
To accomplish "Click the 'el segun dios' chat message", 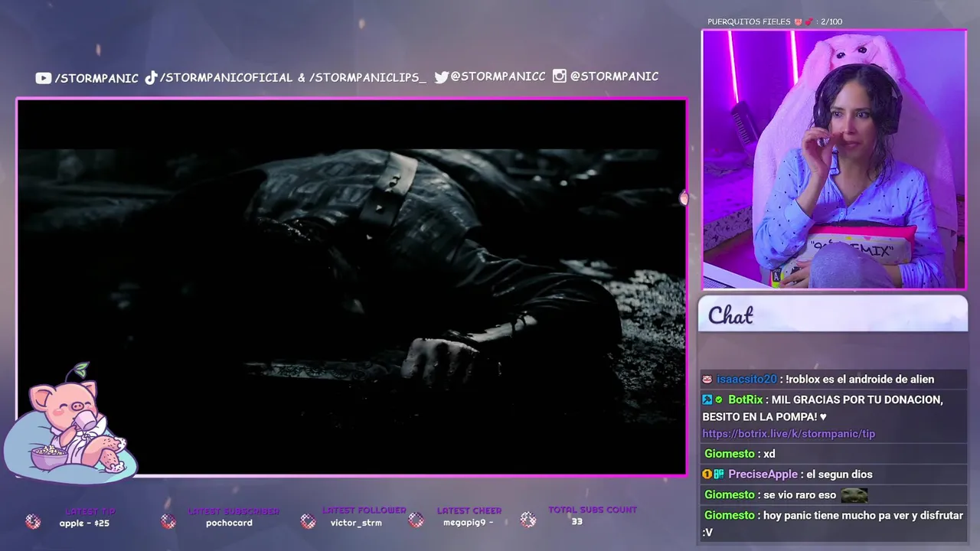I will click(838, 474).
